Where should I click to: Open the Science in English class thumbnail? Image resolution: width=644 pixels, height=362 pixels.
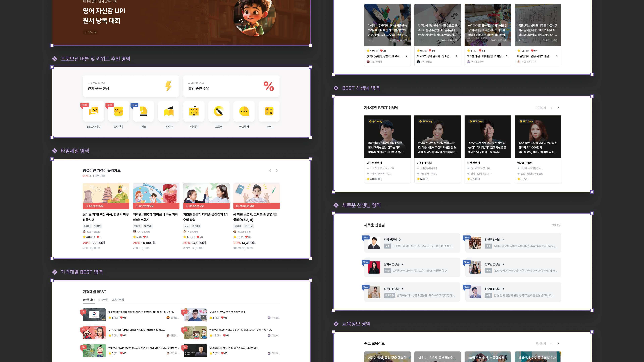tap(156, 196)
